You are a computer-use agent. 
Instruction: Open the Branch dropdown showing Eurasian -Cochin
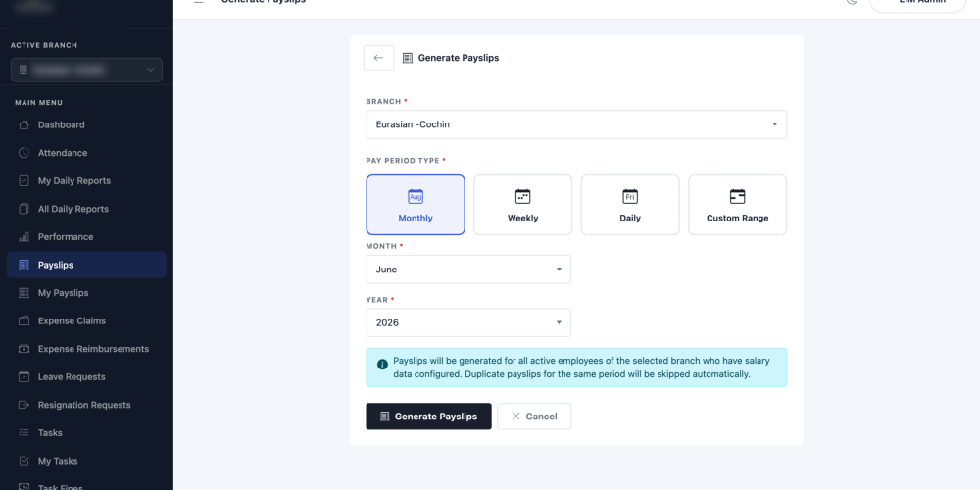576,124
